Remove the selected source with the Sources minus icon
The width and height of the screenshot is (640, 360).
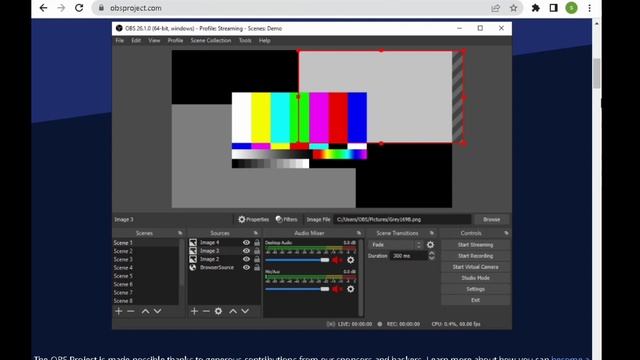pyautogui.click(x=206, y=311)
